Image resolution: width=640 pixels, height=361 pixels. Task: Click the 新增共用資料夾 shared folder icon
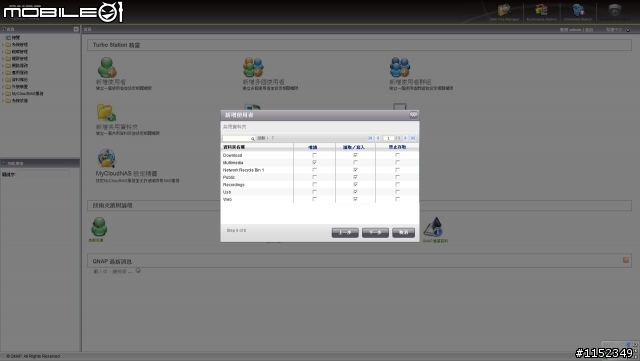106,113
